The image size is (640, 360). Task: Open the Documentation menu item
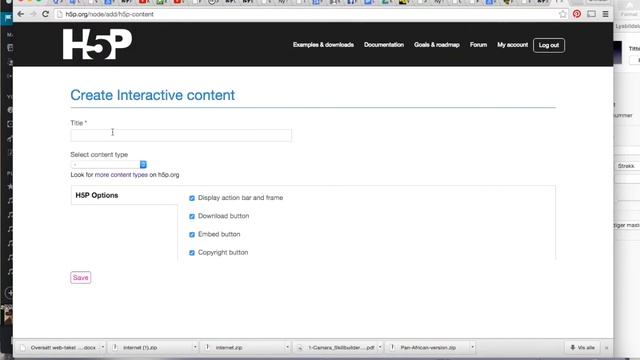(384, 45)
